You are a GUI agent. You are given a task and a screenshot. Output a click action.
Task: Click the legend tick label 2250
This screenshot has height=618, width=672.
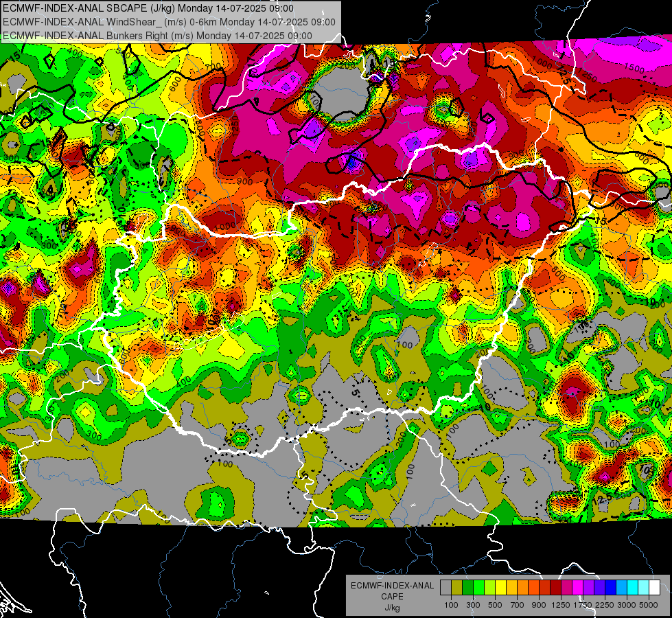tap(605, 605)
